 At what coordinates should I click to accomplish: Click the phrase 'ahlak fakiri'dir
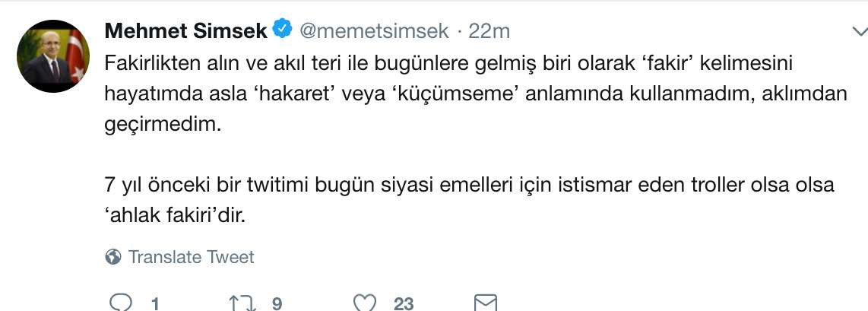coord(174,215)
